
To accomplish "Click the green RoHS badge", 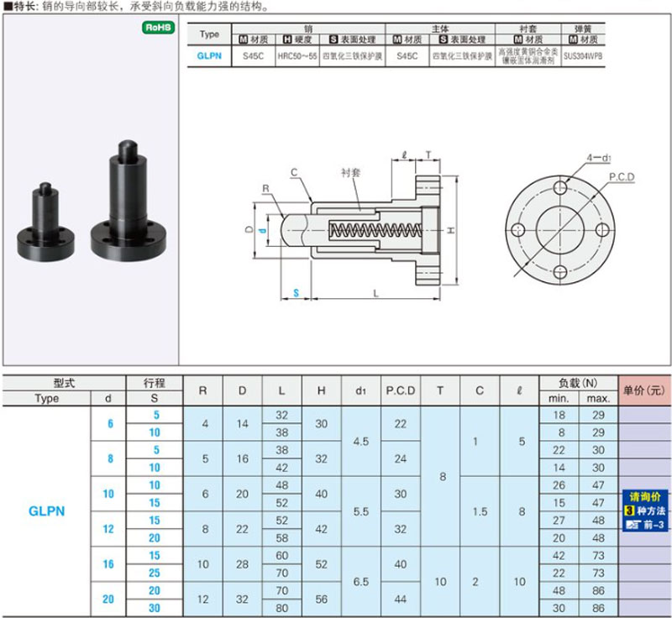I will point(158,28).
